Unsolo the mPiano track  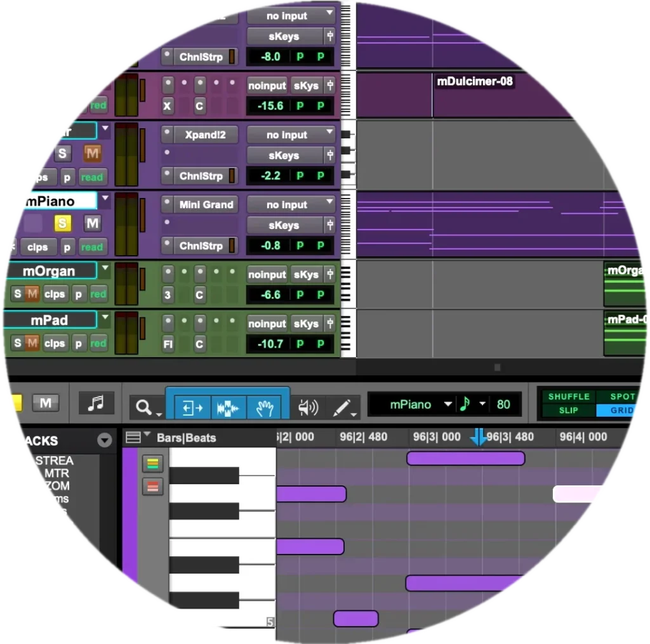point(62,223)
